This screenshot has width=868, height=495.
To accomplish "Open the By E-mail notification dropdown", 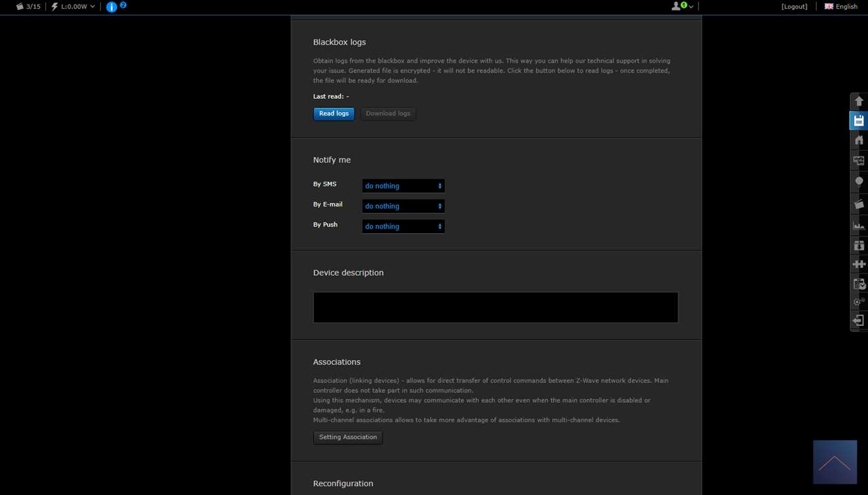I will tap(403, 206).
